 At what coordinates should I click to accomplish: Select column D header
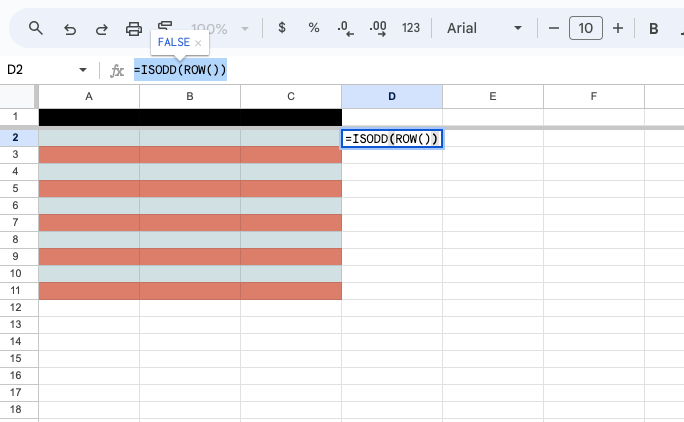(392, 96)
